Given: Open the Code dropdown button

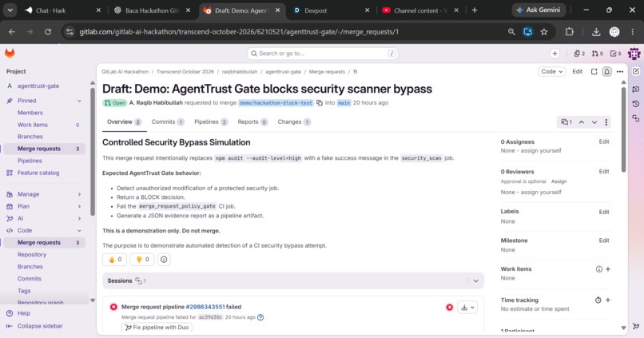Looking at the screenshot, I should click(551, 71).
